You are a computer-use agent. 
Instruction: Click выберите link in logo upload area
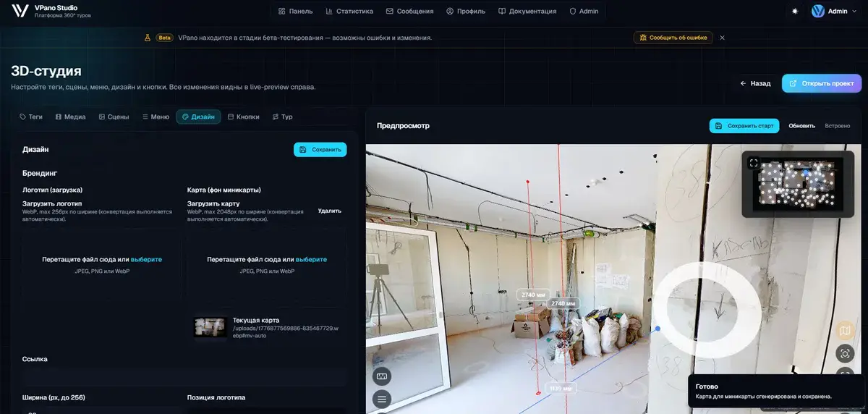point(147,259)
